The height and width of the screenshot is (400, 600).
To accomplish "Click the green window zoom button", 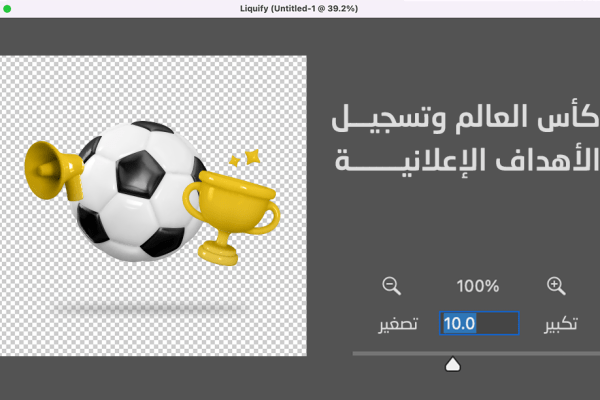I will (x=7, y=8).
